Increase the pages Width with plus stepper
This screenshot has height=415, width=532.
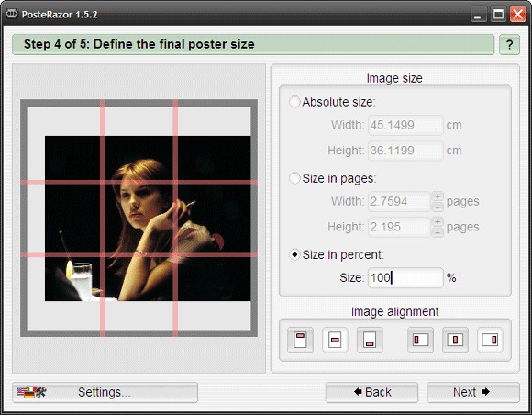point(438,196)
